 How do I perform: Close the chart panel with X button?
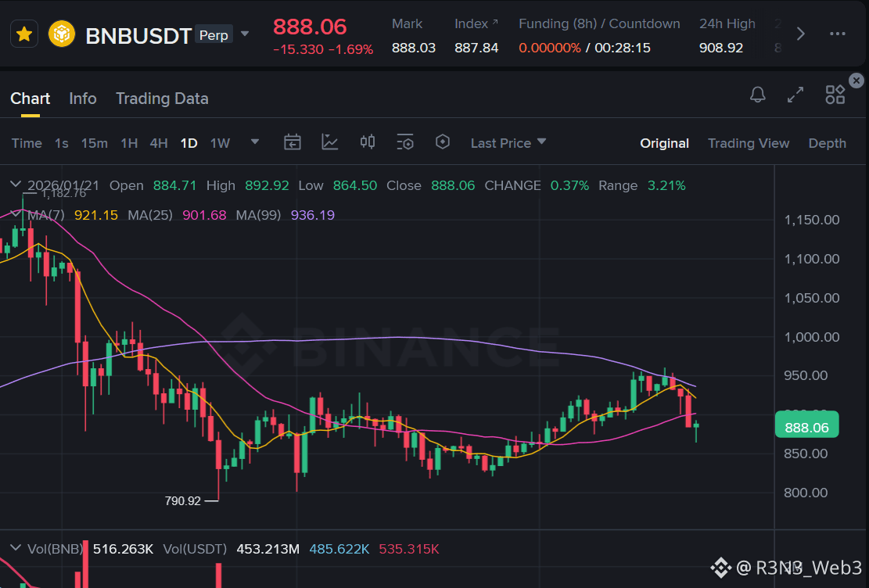[856, 81]
